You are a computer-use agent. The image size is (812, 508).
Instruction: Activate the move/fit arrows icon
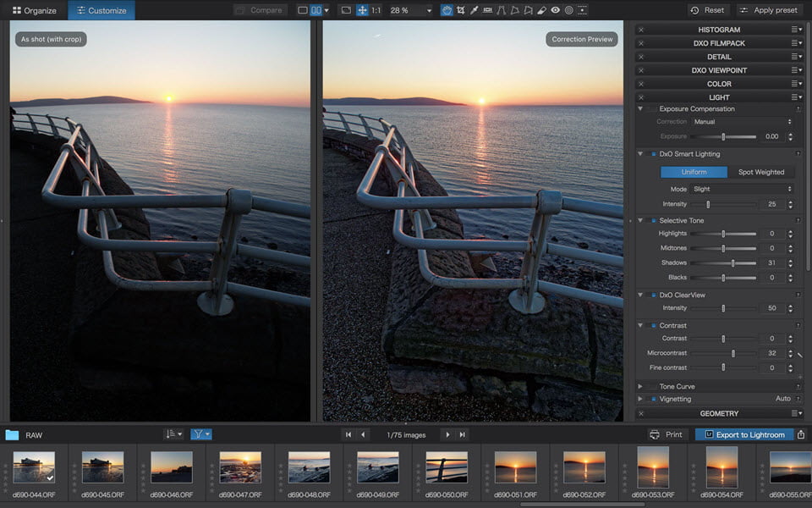363,10
